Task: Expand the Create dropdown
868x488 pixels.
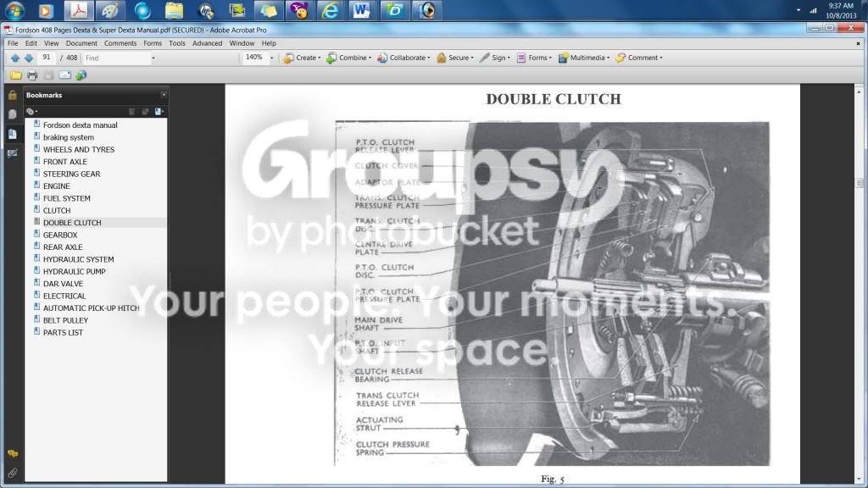Action: tap(303, 58)
